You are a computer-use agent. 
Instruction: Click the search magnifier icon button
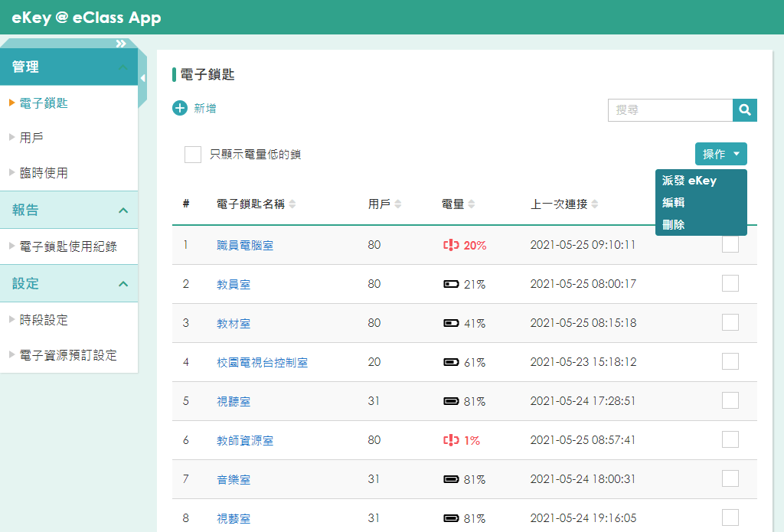point(744,110)
